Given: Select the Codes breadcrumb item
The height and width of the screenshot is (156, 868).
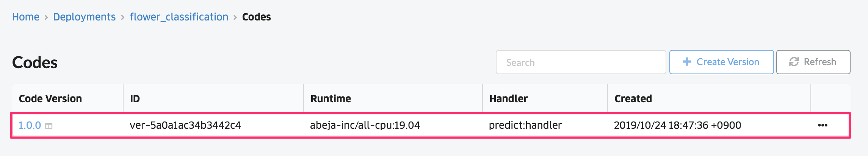Looking at the screenshot, I should (x=257, y=17).
